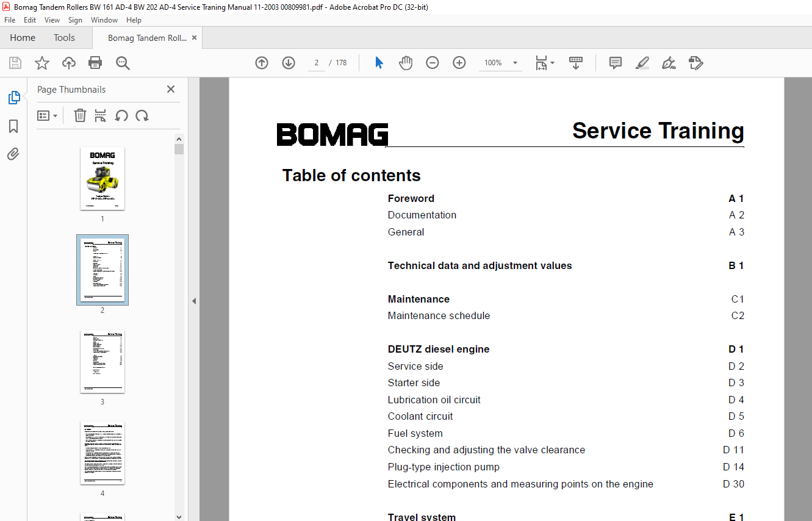The width and height of the screenshot is (812, 521).
Task: Open the Window menu
Action: 104,20
